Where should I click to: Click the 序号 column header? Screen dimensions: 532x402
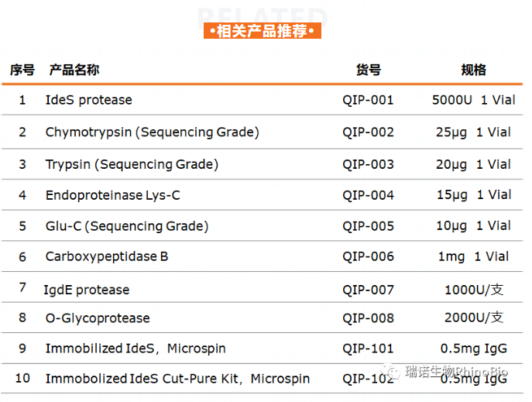point(22,70)
